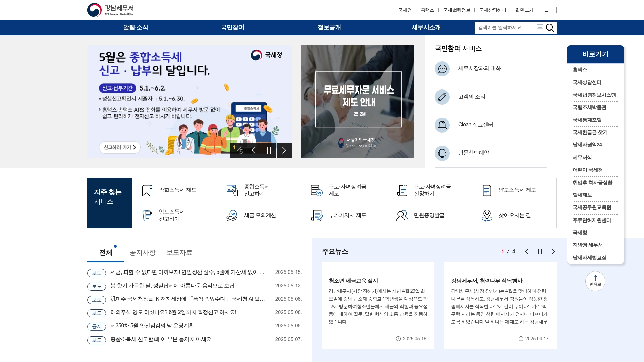Click the search input field
Screen dimensions: 644x362
505,27
